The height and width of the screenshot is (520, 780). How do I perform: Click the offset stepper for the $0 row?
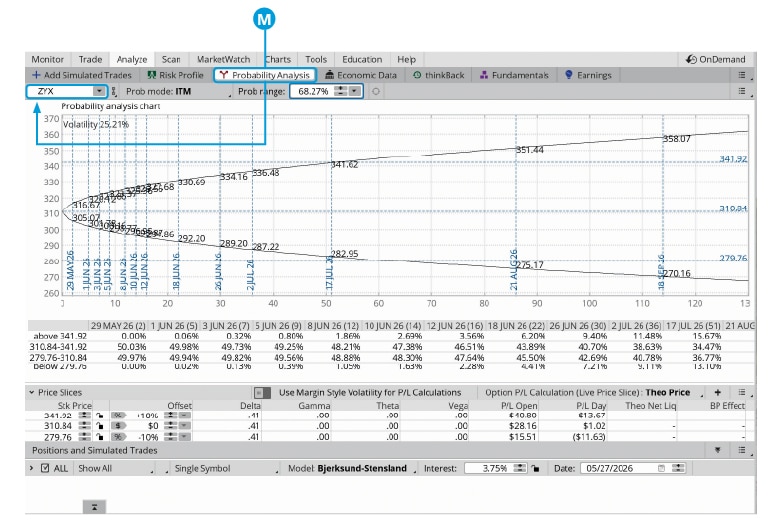tap(171, 425)
